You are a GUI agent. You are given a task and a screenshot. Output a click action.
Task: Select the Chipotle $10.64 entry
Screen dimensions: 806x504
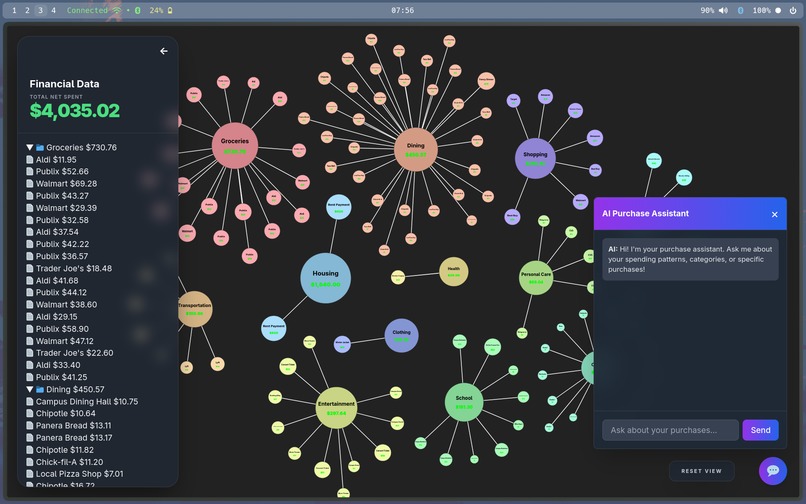tap(61, 413)
